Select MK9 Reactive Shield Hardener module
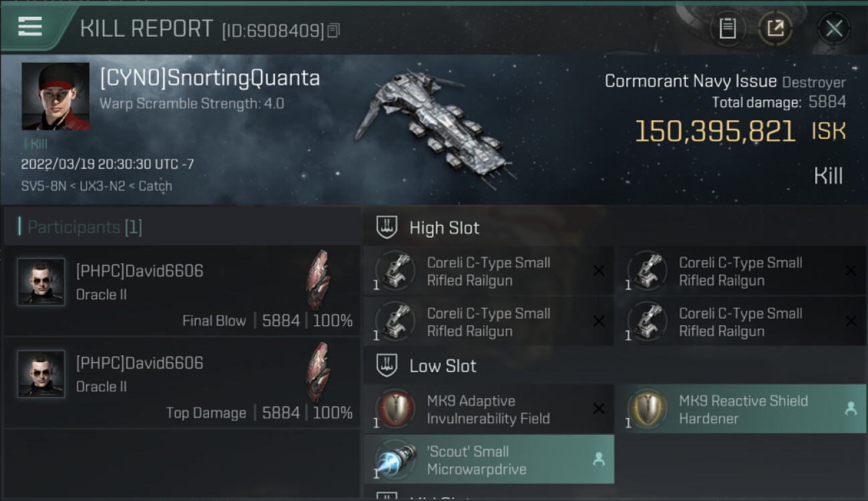This screenshot has height=501, width=868. click(x=740, y=409)
